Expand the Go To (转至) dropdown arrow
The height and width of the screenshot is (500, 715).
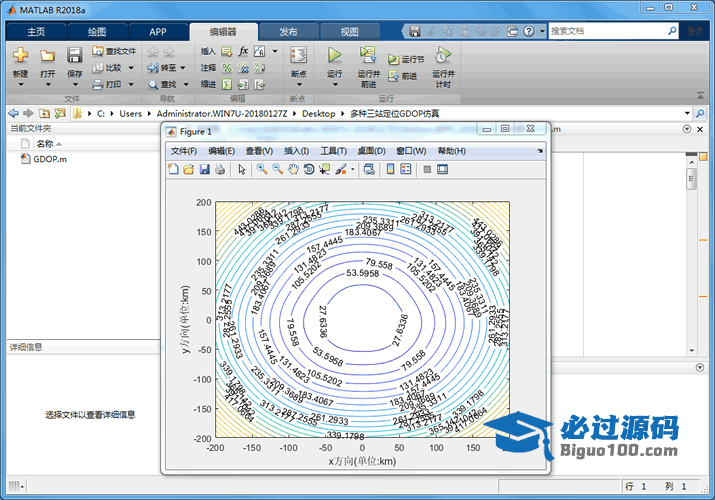(x=183, y=68)
